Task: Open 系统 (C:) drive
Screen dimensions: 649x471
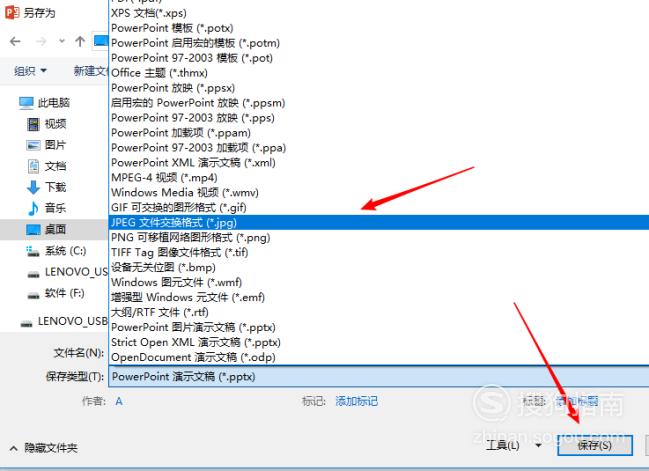Action: point(65,251)
